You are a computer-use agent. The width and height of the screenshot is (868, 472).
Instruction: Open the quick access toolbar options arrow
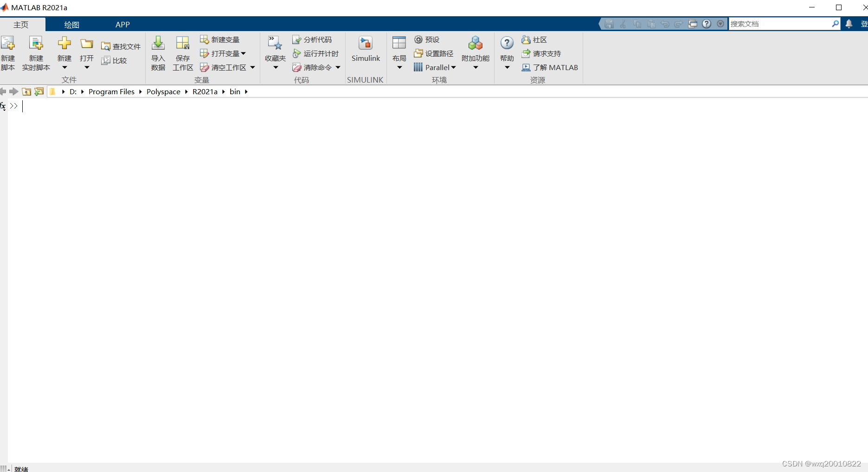click(x=720, y=24)
